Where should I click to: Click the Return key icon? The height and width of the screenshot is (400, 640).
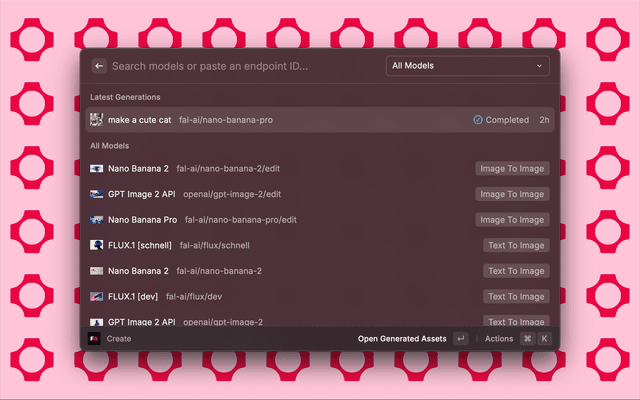[x=461, y=338]
